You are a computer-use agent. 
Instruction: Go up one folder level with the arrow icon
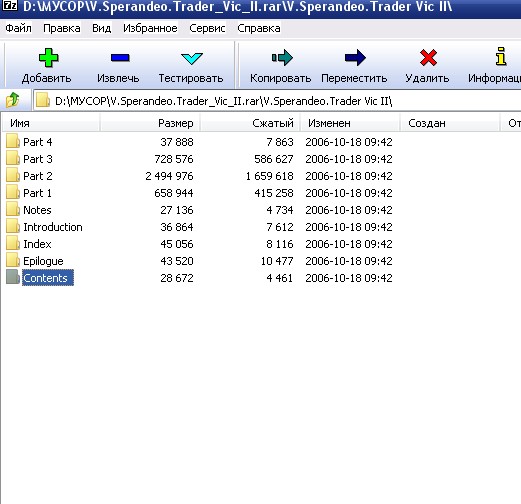tap(13, 100)
